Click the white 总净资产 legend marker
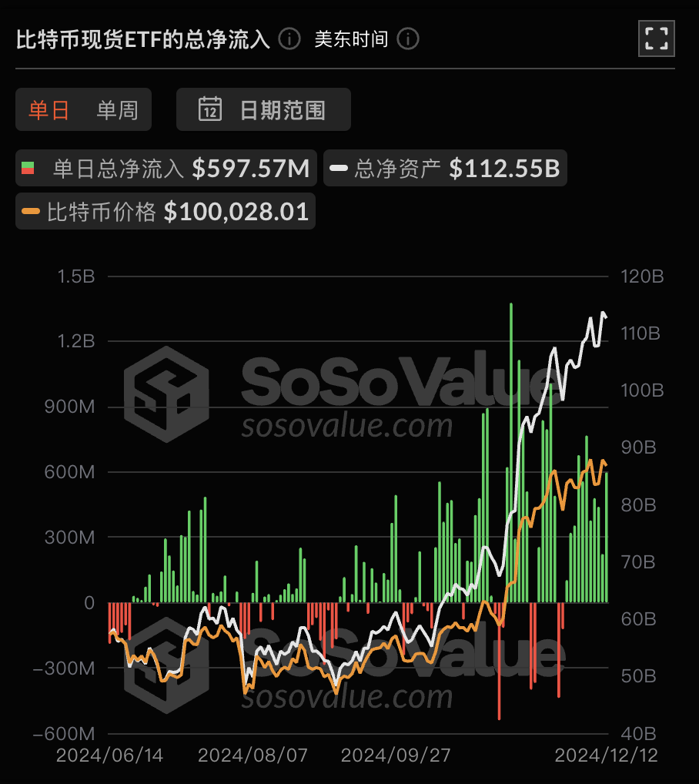The width and height of the screenshot is (699, 784). pyautogui.click(x=339, y=168)
